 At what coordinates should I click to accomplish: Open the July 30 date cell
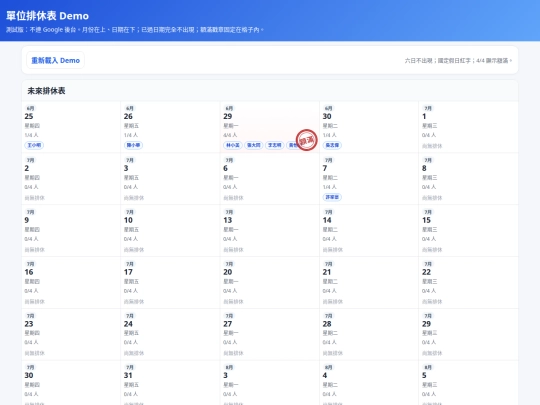pyautogui.click(x=71, y=383)
